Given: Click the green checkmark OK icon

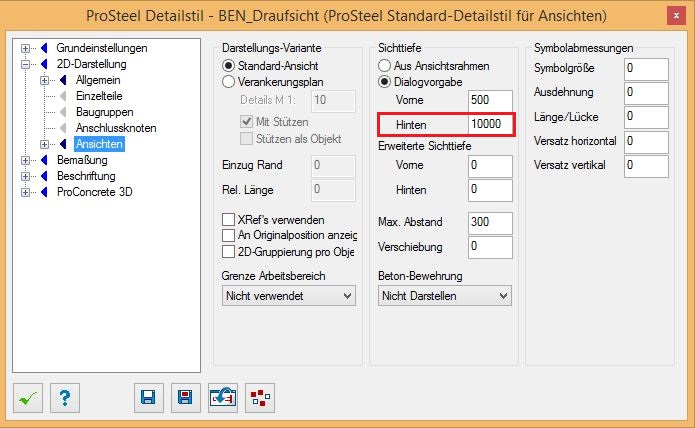Looking at the screenshot, I should pos(28,398).
